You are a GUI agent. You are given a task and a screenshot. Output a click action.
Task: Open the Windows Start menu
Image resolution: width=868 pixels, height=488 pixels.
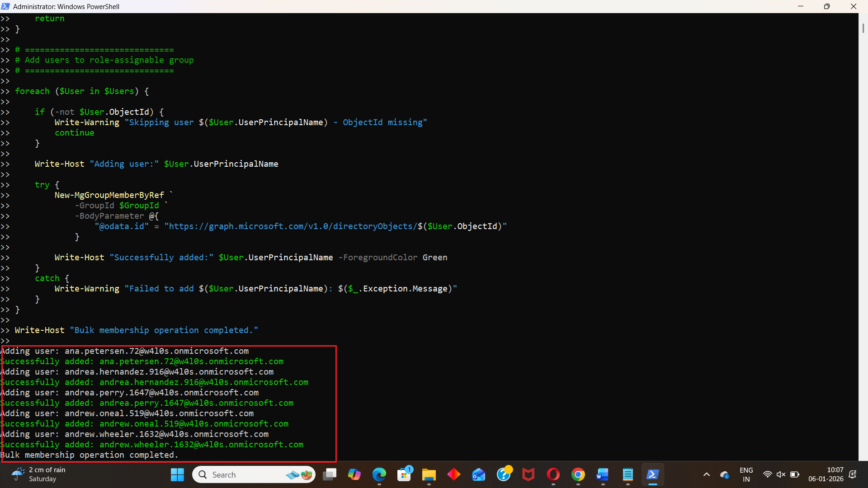pos(177,474)
